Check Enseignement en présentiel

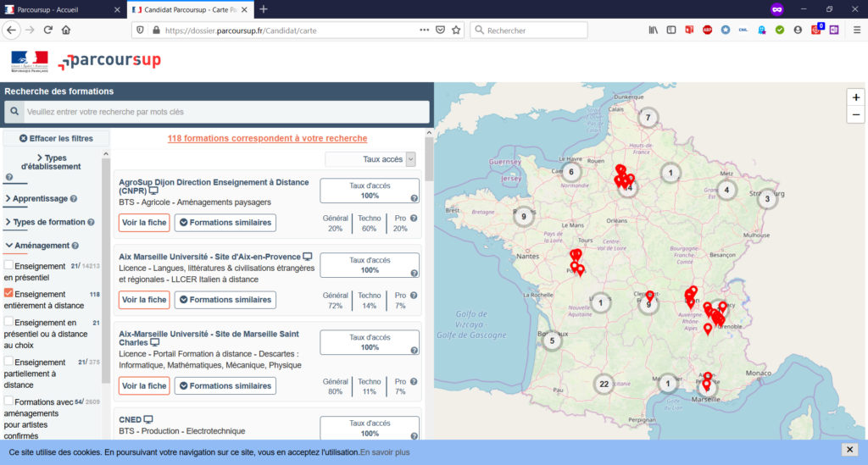8,265
